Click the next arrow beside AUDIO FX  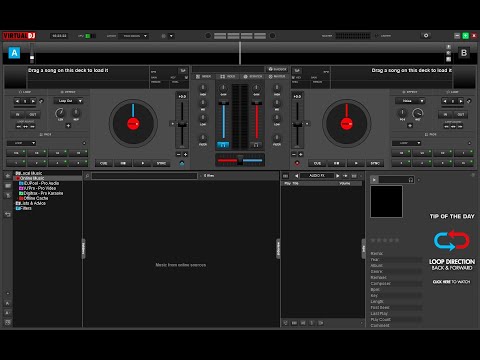pyautogui.click(x=337, y=176)
